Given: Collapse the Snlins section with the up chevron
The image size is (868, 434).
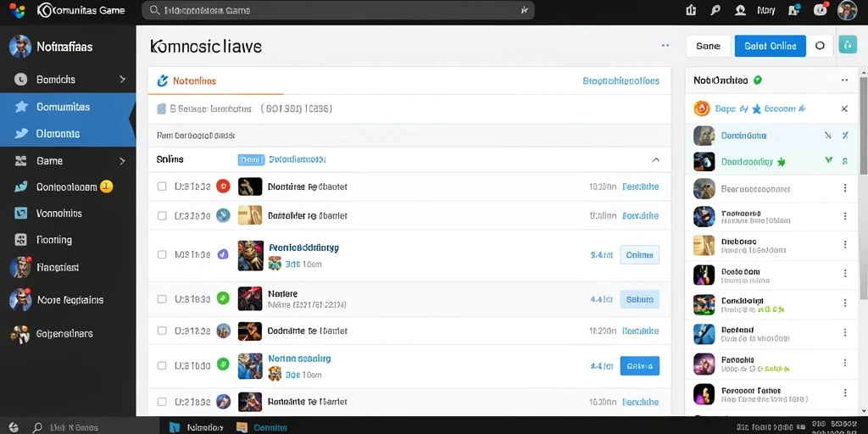Looking at the screenshot, I should pyautogui.click(x=655, y=159).
